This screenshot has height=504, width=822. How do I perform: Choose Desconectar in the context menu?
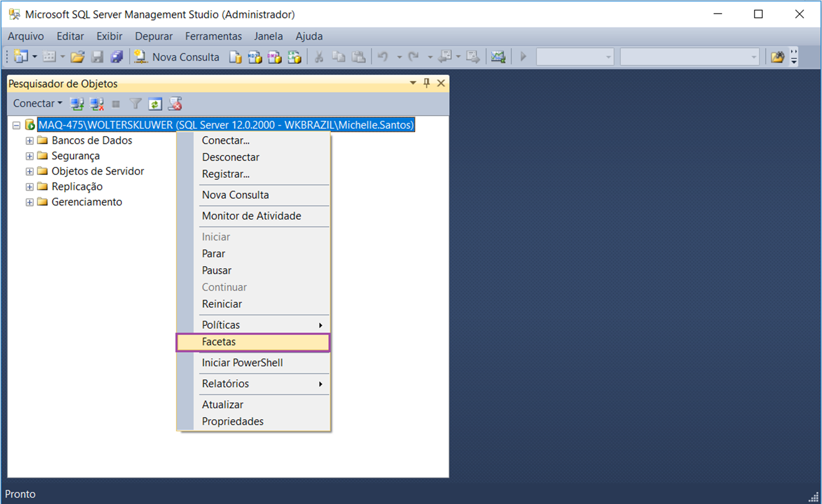pyautogui.click(x=253, y=157)
